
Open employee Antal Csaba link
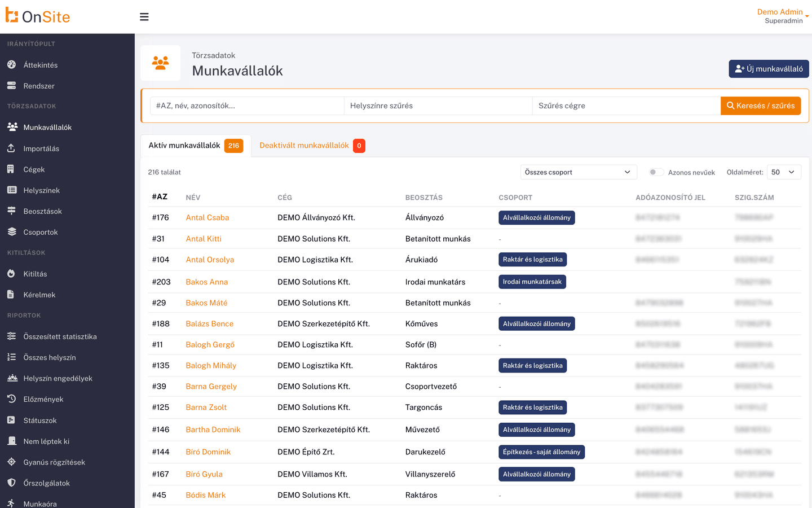[x=208, y=217]
